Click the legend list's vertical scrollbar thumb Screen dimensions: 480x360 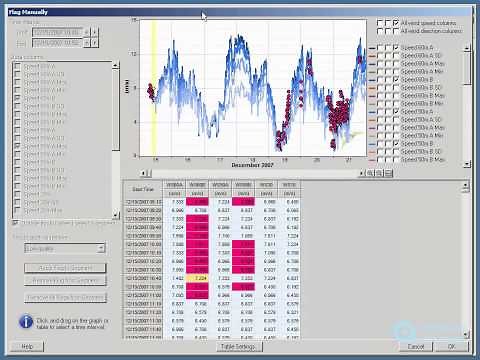(x=467, y=68)
